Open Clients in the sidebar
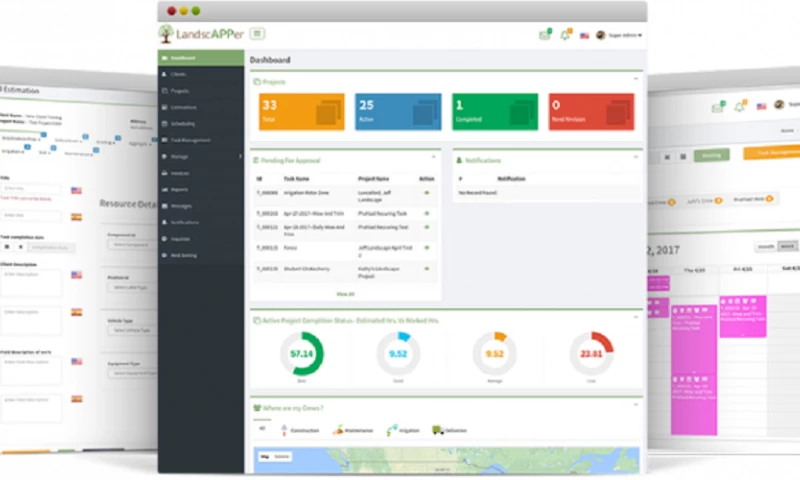The image size is (800, 480). [201, 74]
